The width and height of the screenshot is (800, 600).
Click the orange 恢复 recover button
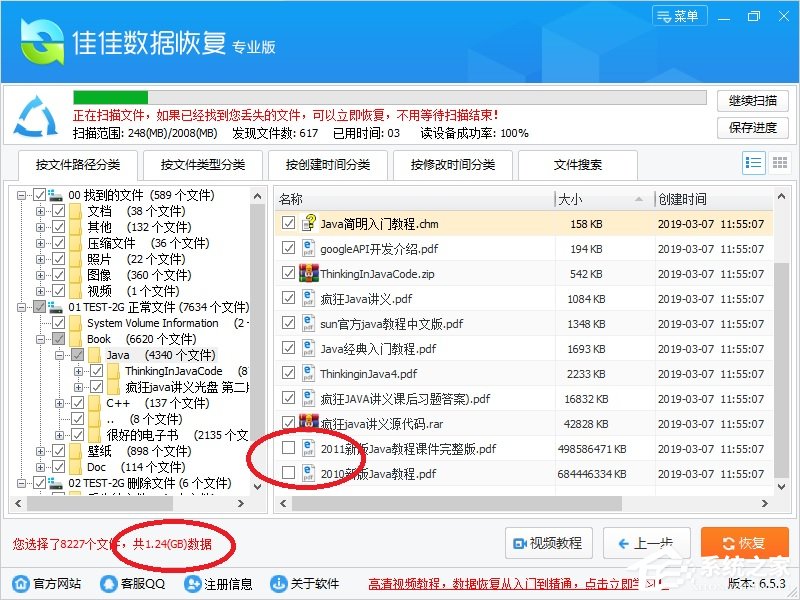(744, 543)
